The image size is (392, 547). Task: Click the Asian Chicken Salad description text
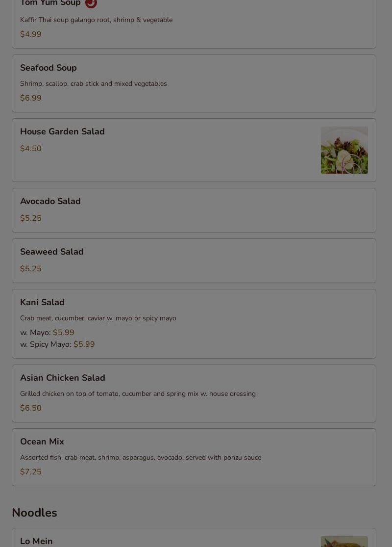[138, 394]
